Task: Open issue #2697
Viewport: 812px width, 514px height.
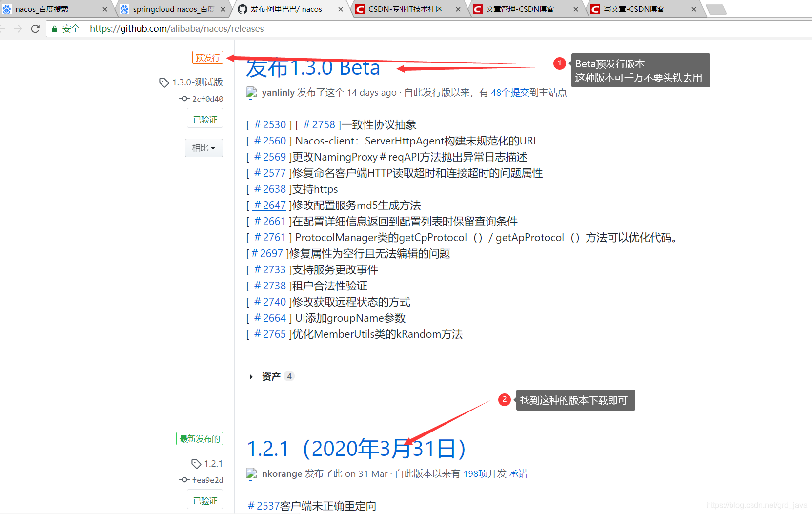Action: (267, 254)
